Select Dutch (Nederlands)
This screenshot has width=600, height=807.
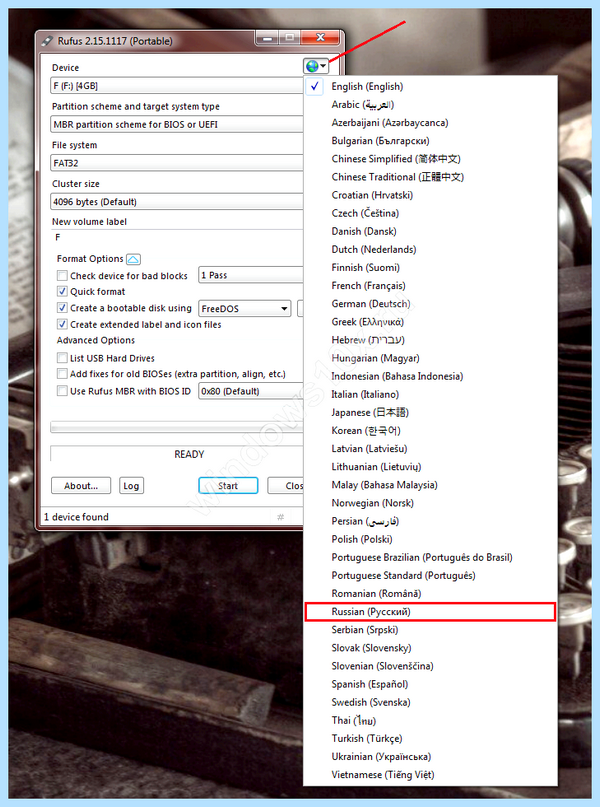coord(430,249)
